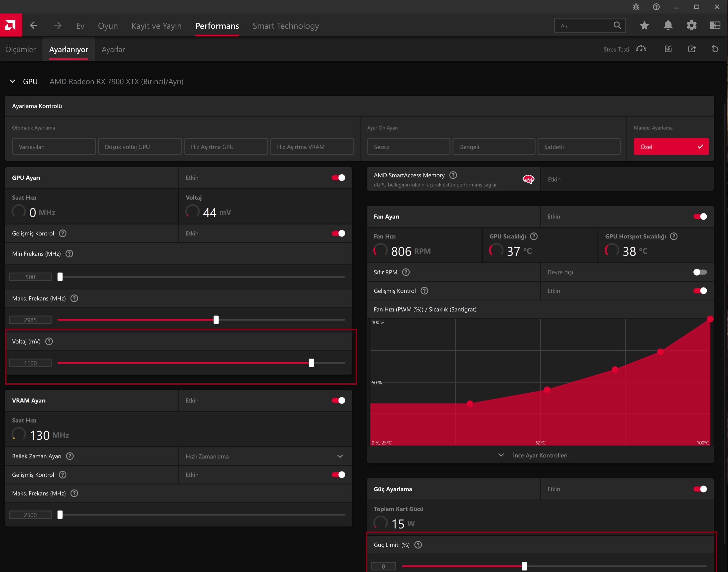The height and width of the screenshot is (572, 728).
Task: Click the Voltaj 1100 value box
Action: point(30,363)
